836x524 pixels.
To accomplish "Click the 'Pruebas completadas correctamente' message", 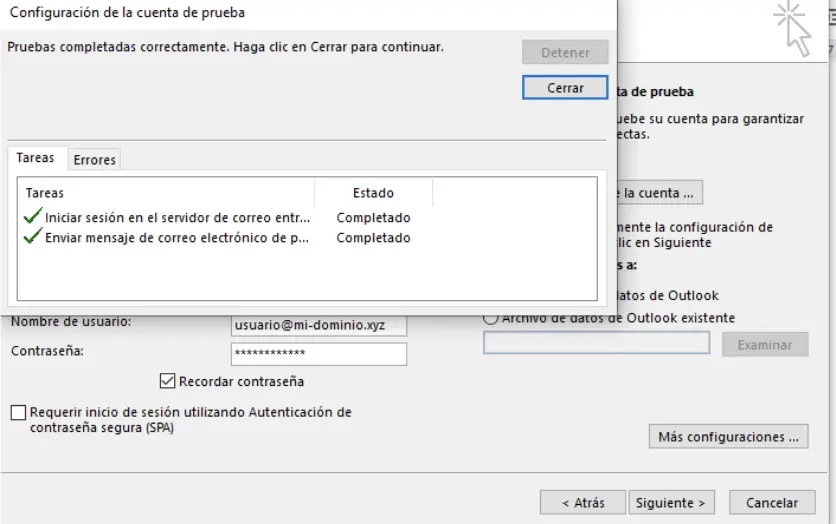I will click(226, 47).
